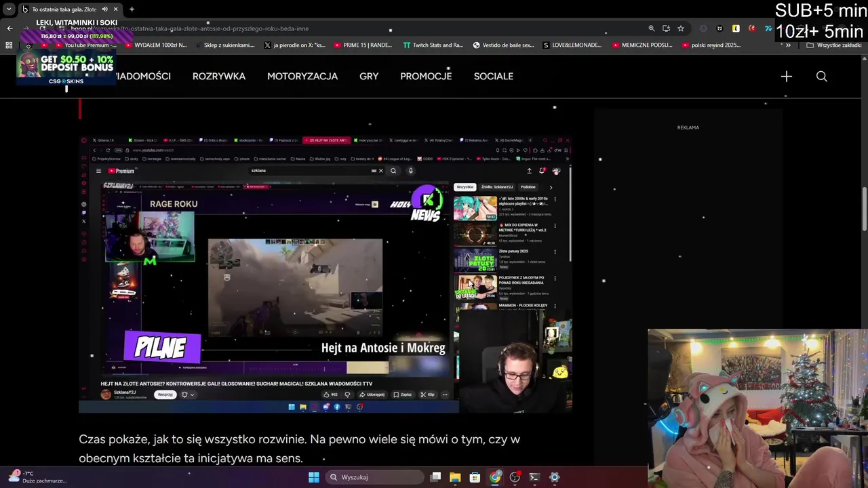Bookmark this page with the star icon
The image size is (868, 488).
(681, 28)
